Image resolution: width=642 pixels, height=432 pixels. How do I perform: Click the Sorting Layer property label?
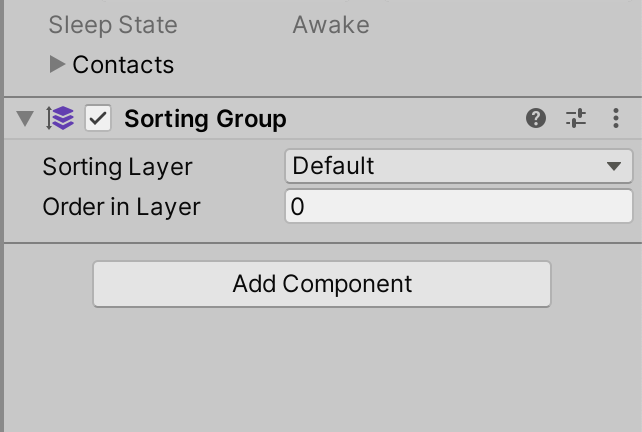pos(118,167)
